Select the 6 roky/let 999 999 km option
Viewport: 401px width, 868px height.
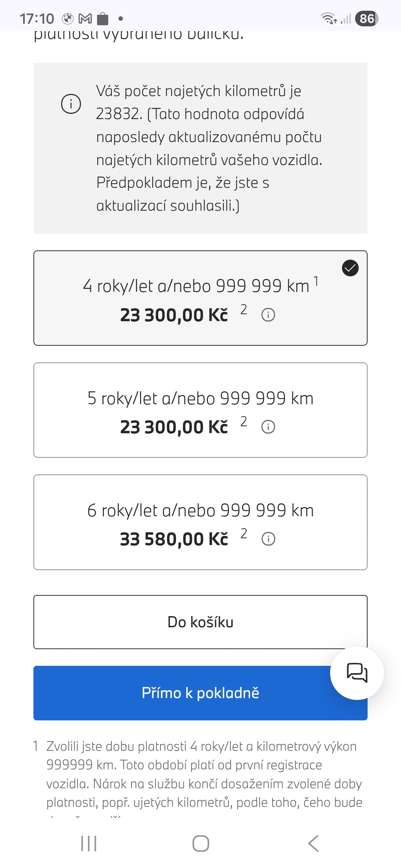pyautogui.click(x=200, y=511)
